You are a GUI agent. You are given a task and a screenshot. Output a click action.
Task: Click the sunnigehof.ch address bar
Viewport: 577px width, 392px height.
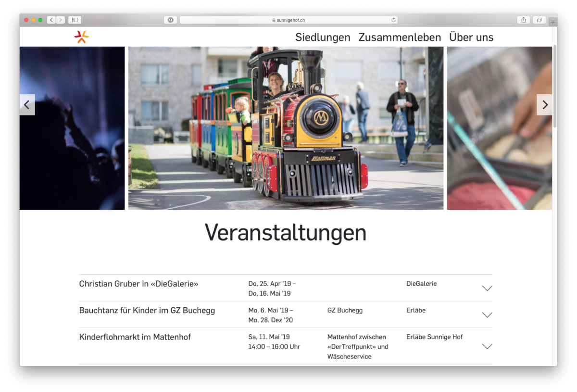click(288, 20)
